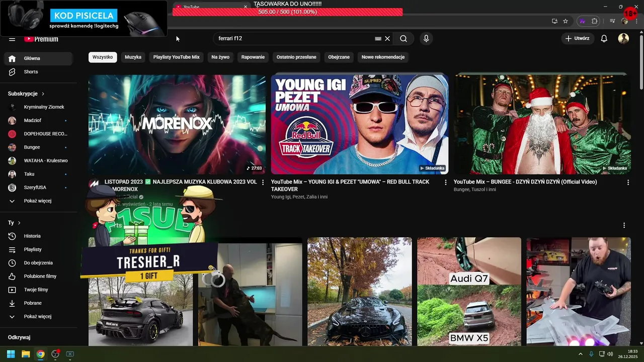
Task: Bookmark this page with the star icon
Action: (x=566, y=21)
